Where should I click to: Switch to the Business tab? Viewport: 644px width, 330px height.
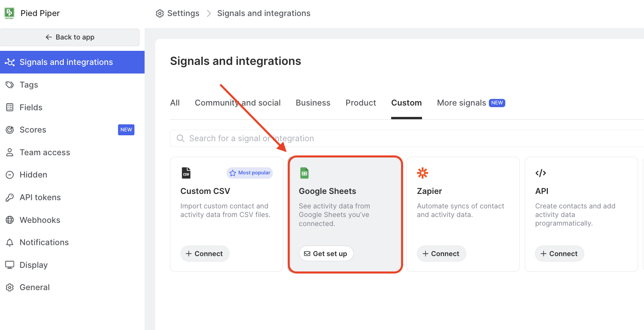313,103
